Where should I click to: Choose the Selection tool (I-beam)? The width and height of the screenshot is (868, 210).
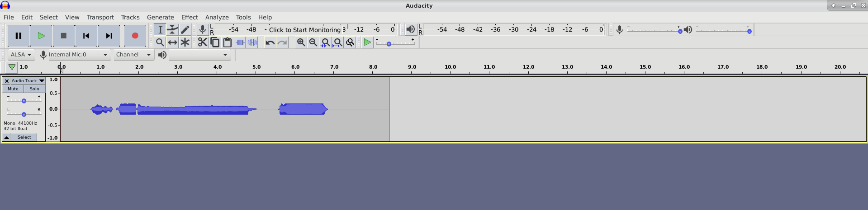[160, 30]
